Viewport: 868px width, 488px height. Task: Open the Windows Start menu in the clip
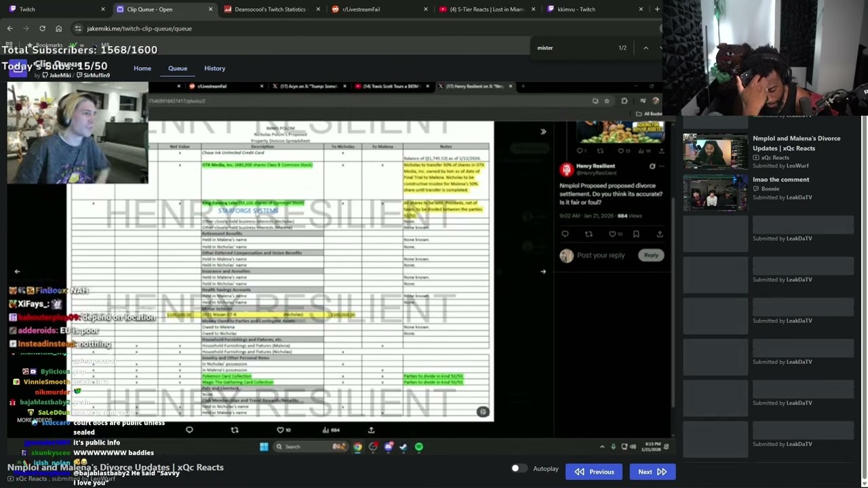[x=264, y=447]
